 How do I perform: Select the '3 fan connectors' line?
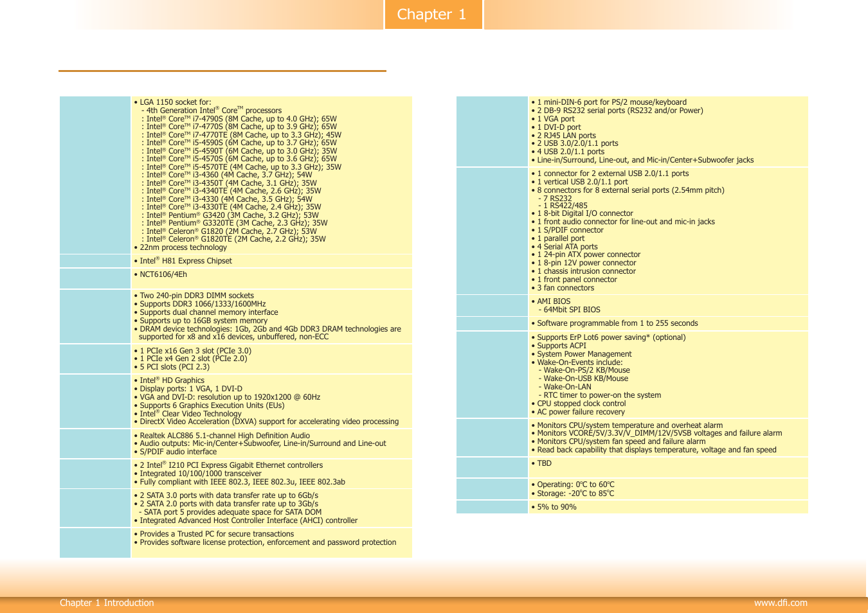pyautogui.click(x=563, y=288)
